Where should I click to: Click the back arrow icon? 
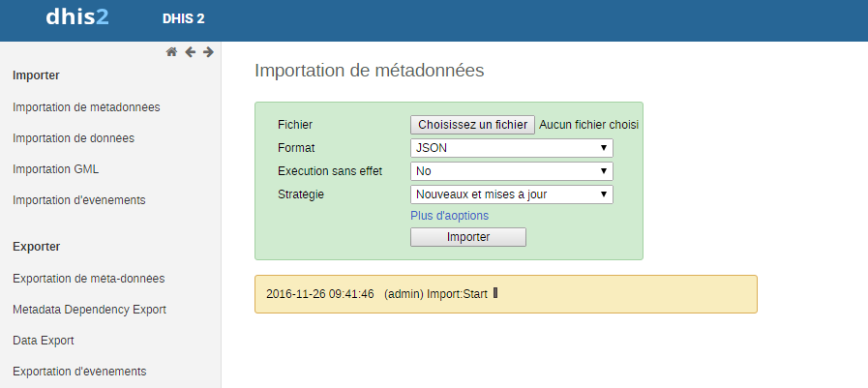[190, 52]
